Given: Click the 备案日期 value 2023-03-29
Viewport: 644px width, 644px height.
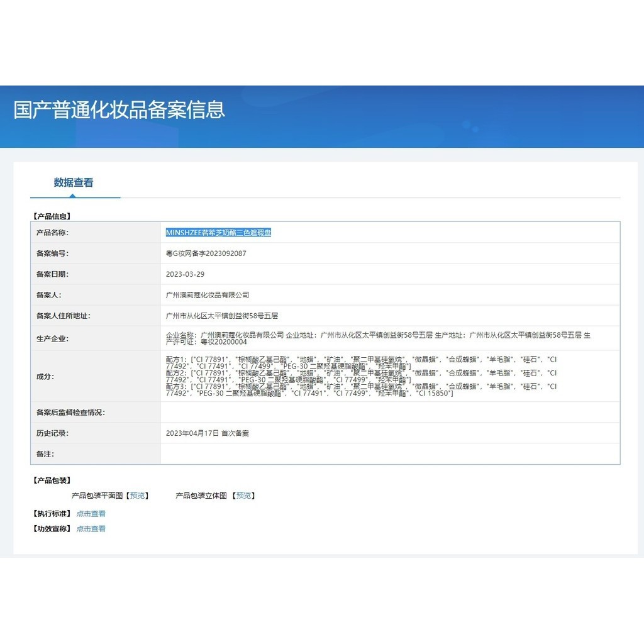Looking at the screenshot, I should pyautogui.click(x=185, y=274).
